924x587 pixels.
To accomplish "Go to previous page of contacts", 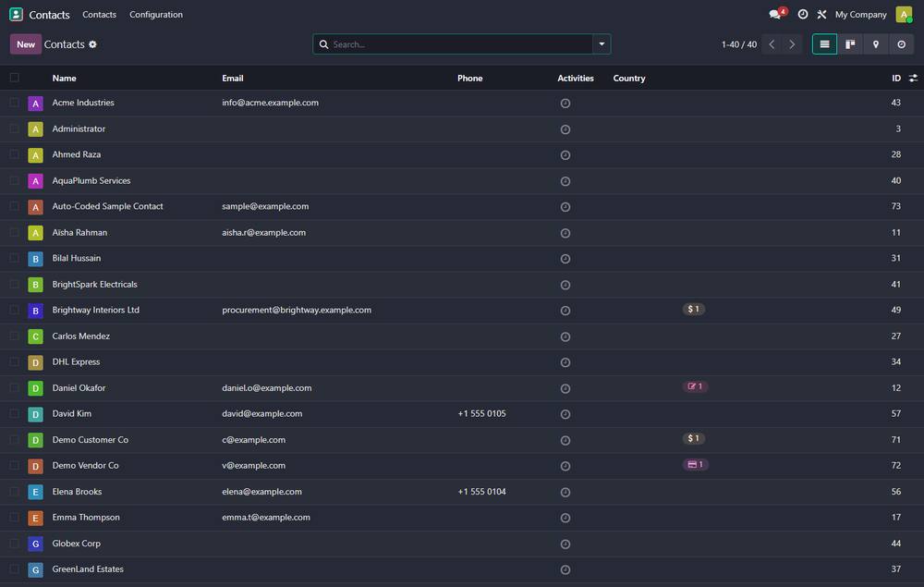I will (772, 44).
